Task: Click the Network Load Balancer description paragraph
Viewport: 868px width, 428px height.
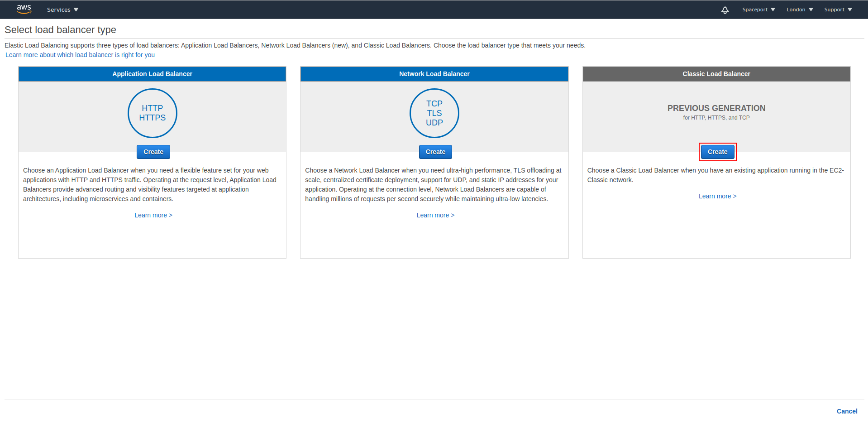Action: [x=433, y=185]
